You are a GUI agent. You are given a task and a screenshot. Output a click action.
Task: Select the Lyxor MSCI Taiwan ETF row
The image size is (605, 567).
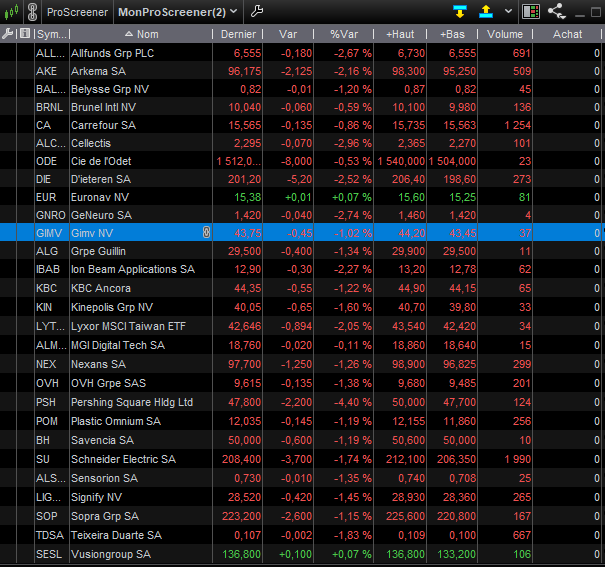301,326
